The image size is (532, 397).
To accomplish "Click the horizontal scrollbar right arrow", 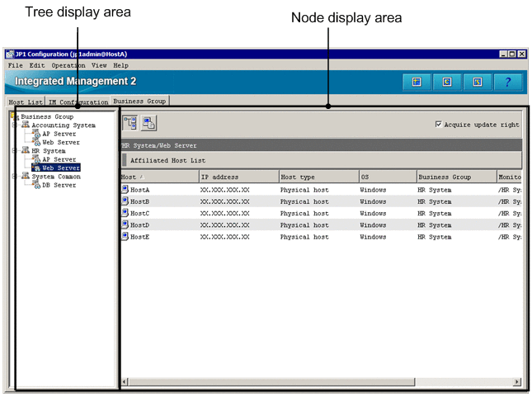I will click(517, 382).
